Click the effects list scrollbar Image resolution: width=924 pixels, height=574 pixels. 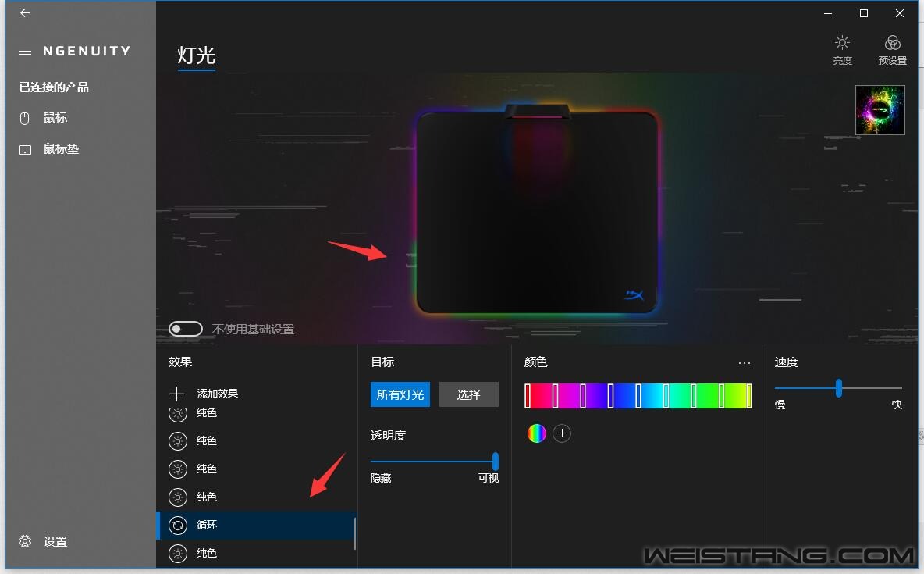click(355, 533)
